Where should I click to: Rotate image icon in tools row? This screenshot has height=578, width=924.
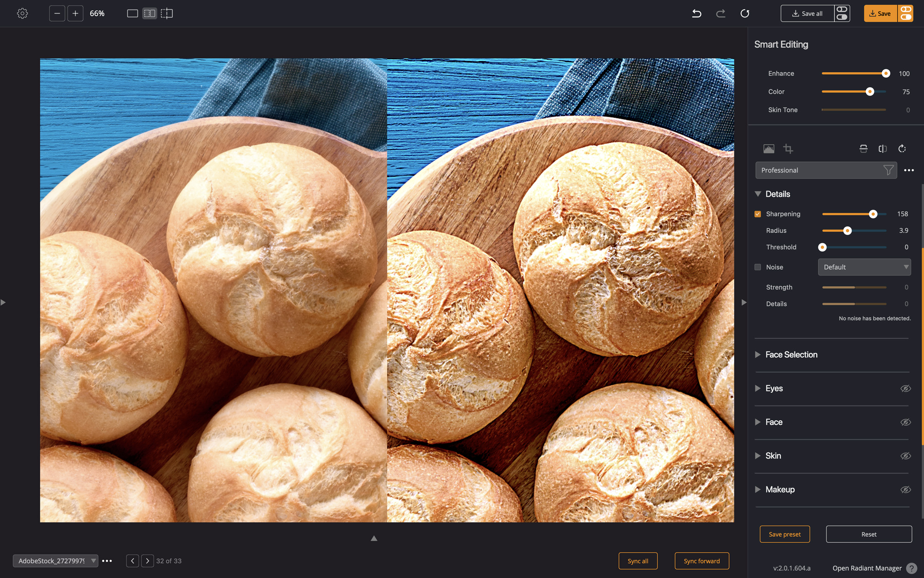tap(902, 149)
